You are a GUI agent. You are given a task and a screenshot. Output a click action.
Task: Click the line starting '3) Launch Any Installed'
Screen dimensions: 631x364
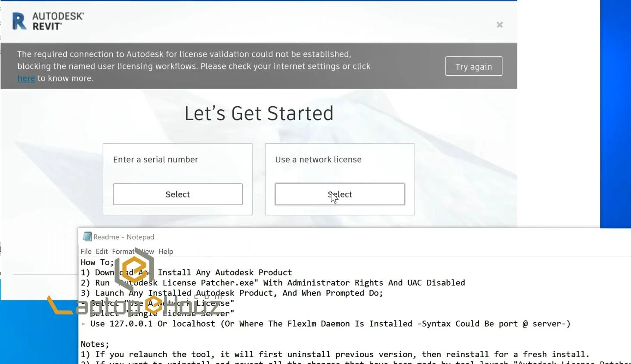tap(232, 293)
